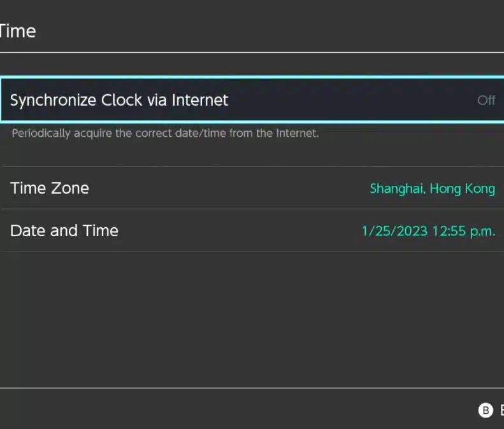Click the "Hong Kong" city name text
This screenshot has height=429, width=504.
[463, 188]
